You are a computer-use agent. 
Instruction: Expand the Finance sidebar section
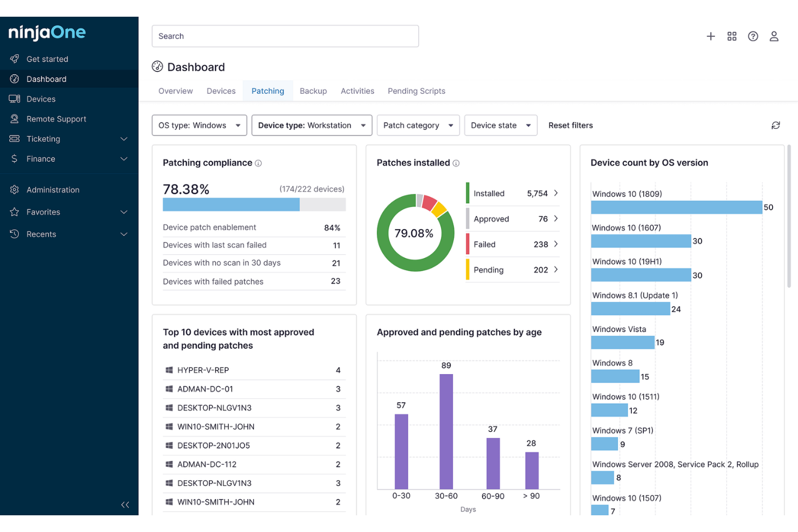coord(40,159)
